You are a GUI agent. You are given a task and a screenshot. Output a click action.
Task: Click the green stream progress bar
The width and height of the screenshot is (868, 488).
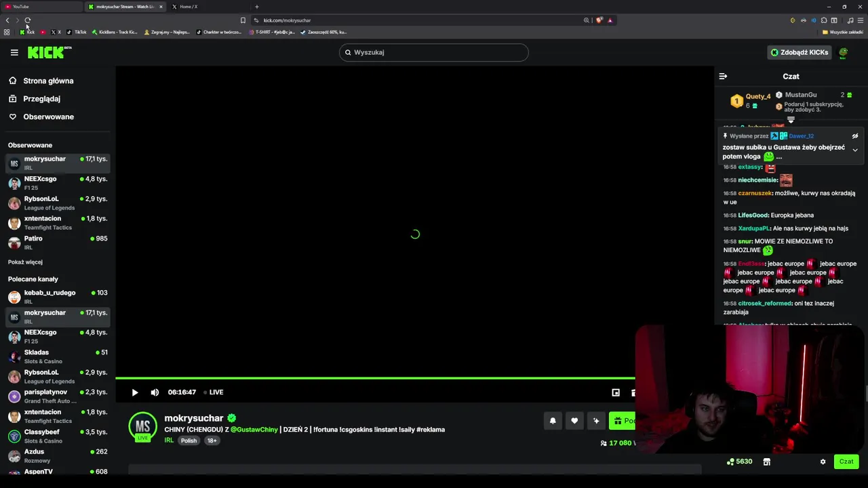pyautogui.click(x=375, y=378)
